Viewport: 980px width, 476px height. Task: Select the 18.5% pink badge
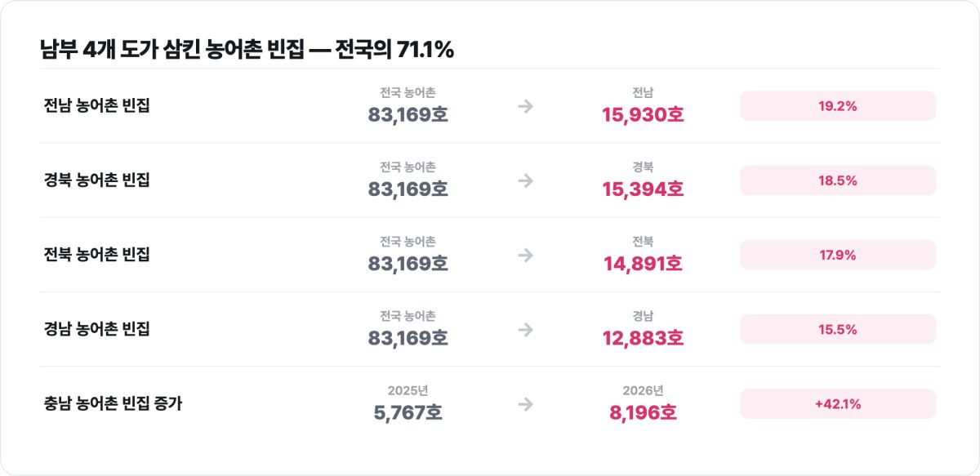(838, 180)
